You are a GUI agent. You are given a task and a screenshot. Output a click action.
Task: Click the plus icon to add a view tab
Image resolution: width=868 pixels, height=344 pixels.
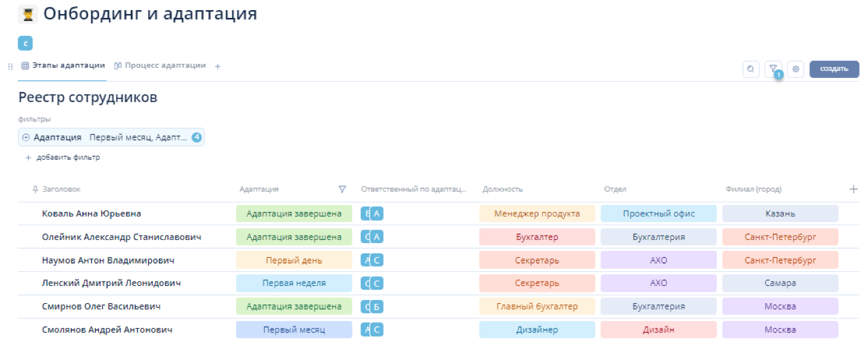point(217,66)
